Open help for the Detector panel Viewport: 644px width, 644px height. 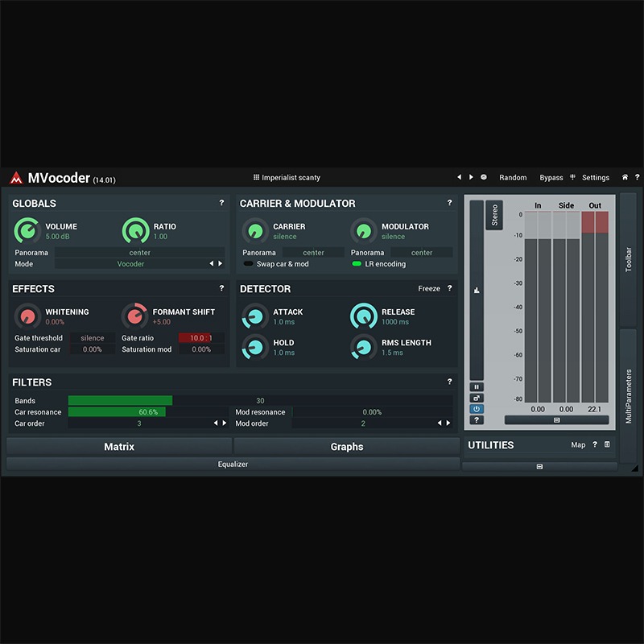tap(450, 288)
